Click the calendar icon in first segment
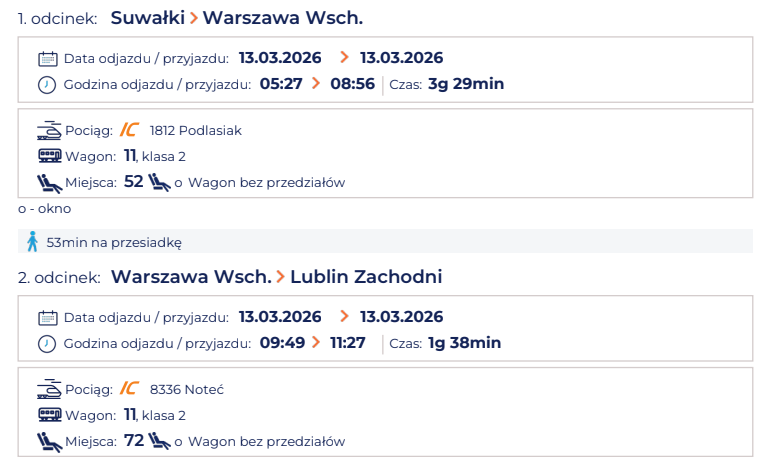This screenshot has height=457, width=773. pyautogui.click(x=48, y=59)
